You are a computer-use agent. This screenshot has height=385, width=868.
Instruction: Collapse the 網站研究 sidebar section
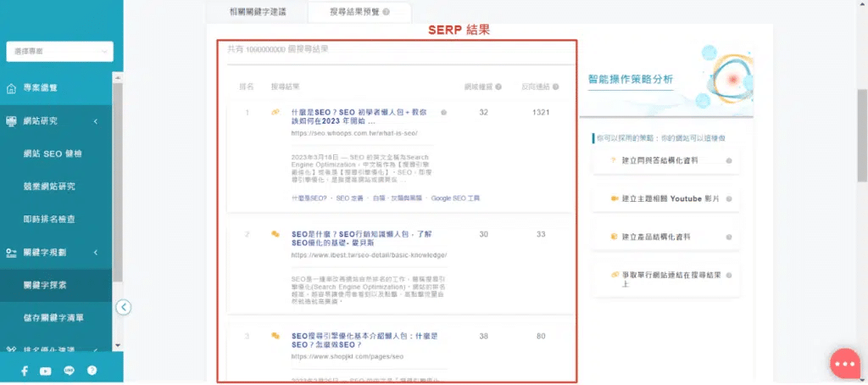pos(96,121)
